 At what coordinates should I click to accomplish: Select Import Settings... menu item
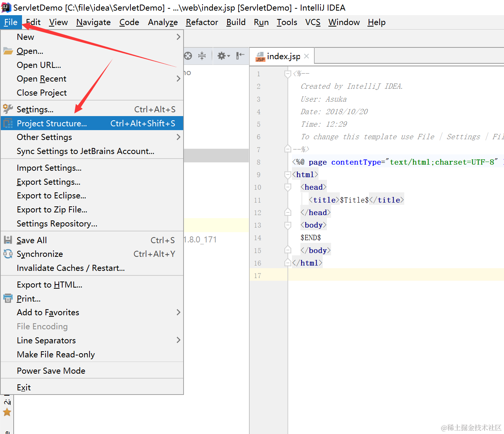(x=92, y=168)
